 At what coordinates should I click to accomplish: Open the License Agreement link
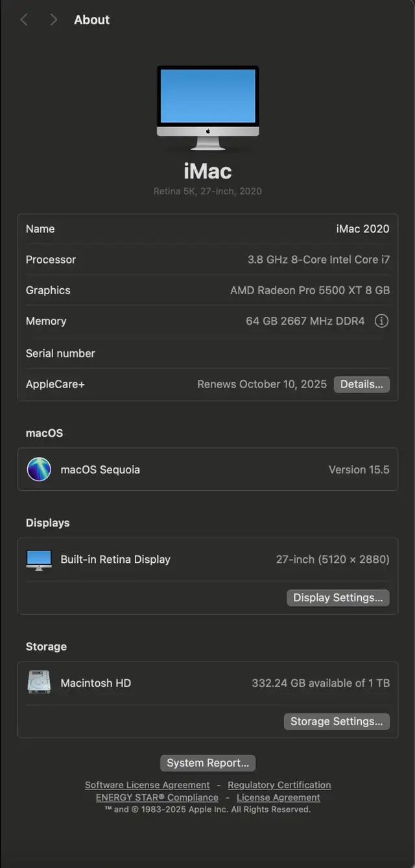(x=278, y=797)
